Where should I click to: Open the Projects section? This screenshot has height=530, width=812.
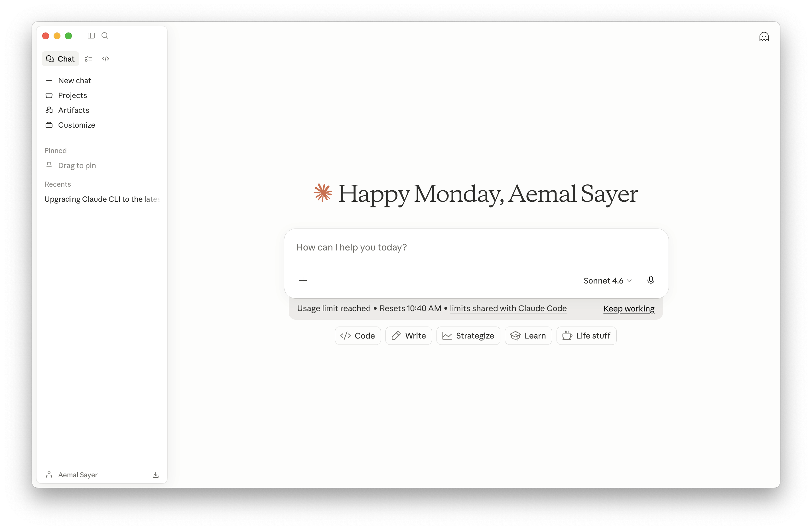pos(72,95)
